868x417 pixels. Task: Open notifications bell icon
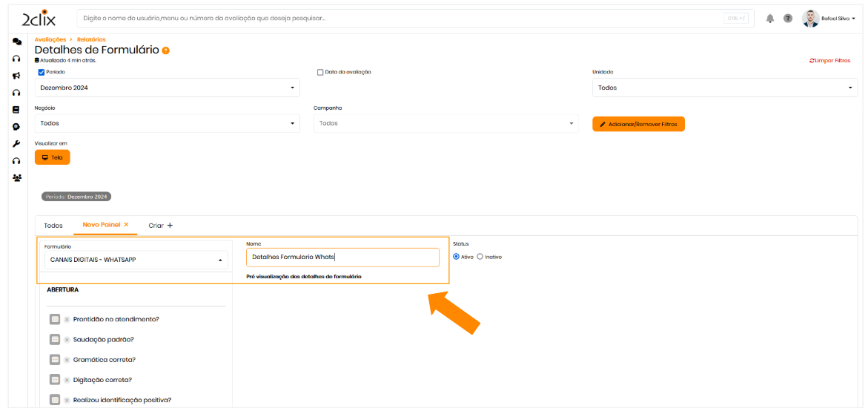click(770, 19)
